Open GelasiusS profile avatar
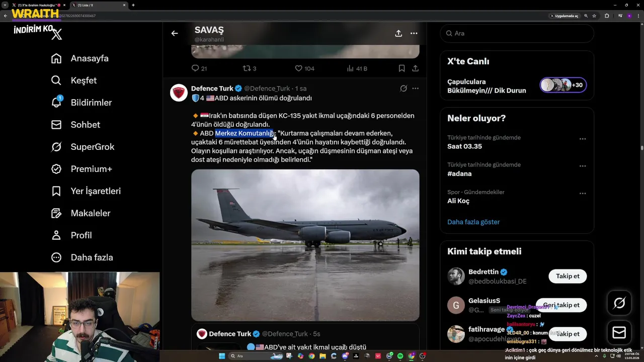Viewport: 644px width, 362px height. pos(456,305)
